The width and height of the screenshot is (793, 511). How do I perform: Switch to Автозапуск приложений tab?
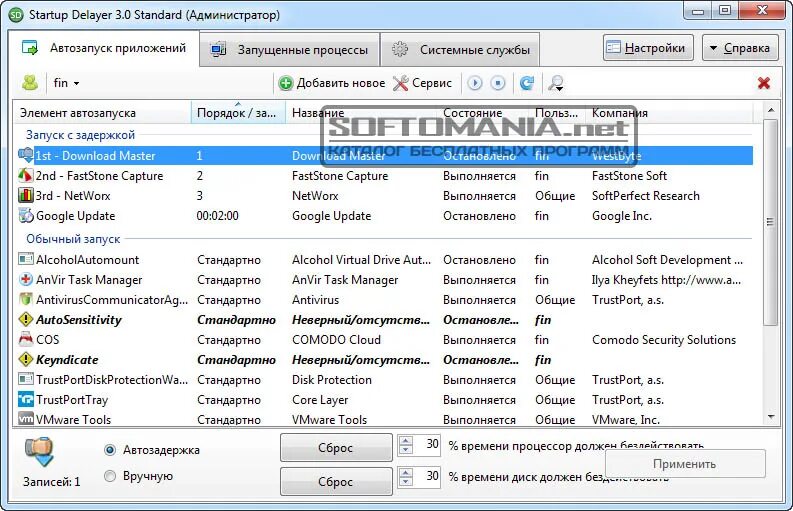point(104,49)
